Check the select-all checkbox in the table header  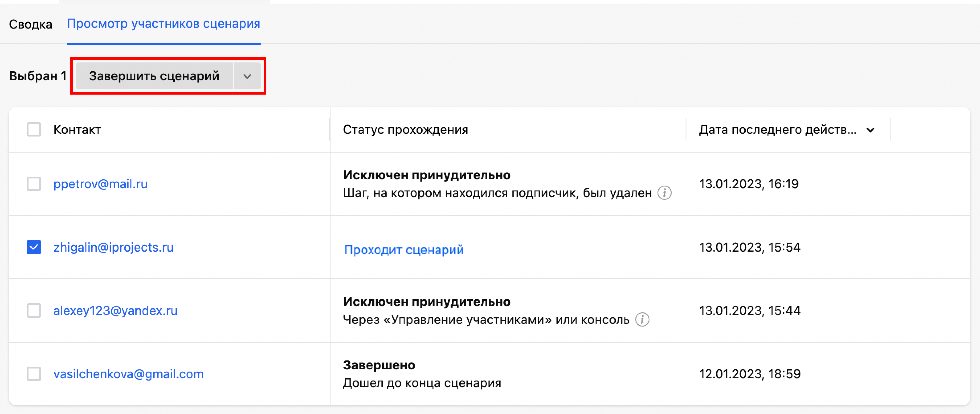coord(34,130)
